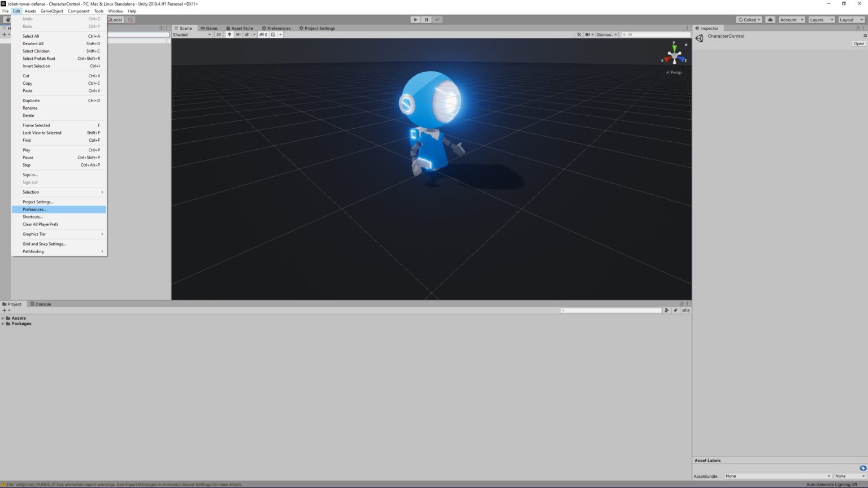Click the Open button in the Inspector
The width and height of the screenshot is (868, 488).
point(858,43)
